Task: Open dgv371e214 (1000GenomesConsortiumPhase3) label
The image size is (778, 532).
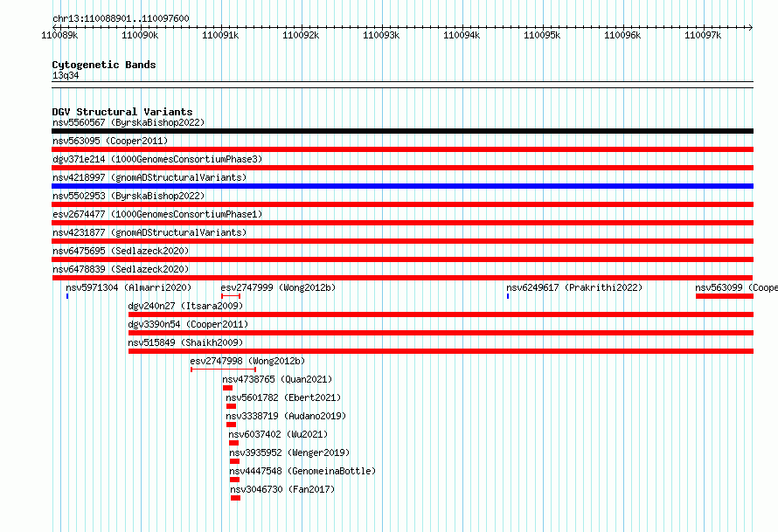Action: (x=157, y=159)
